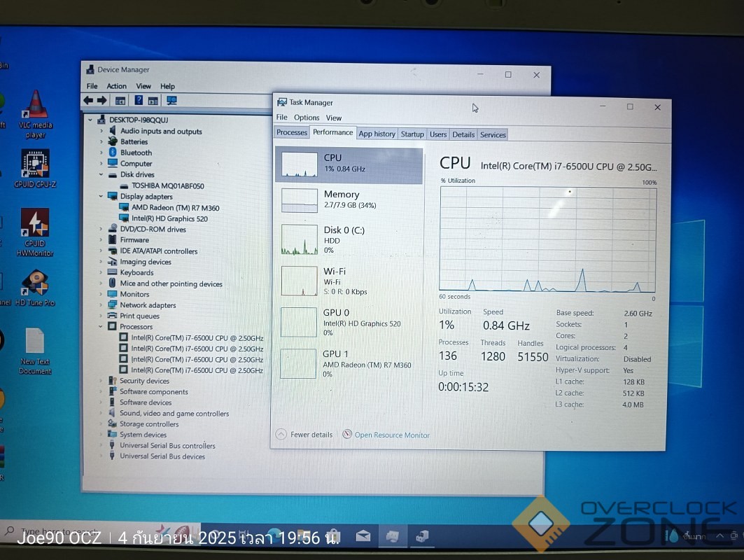Switch to the Services tab
The image size is (744, 560).
click(x=493, y=135)
